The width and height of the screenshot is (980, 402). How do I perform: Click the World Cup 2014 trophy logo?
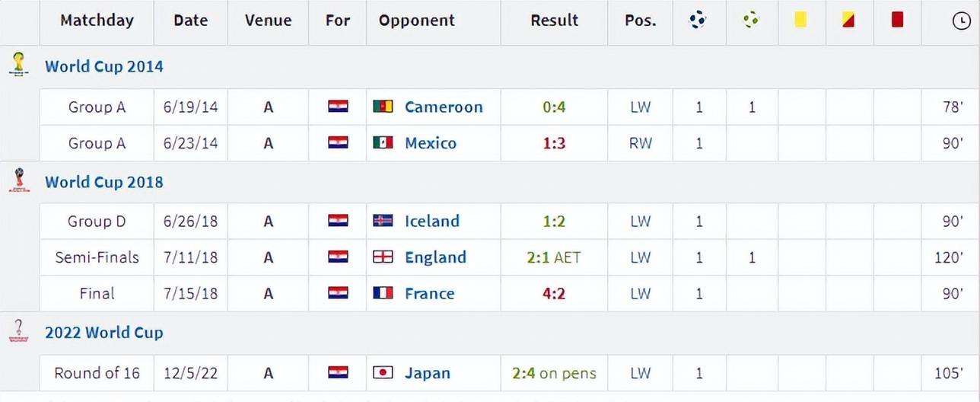click(x=19, y=64)
